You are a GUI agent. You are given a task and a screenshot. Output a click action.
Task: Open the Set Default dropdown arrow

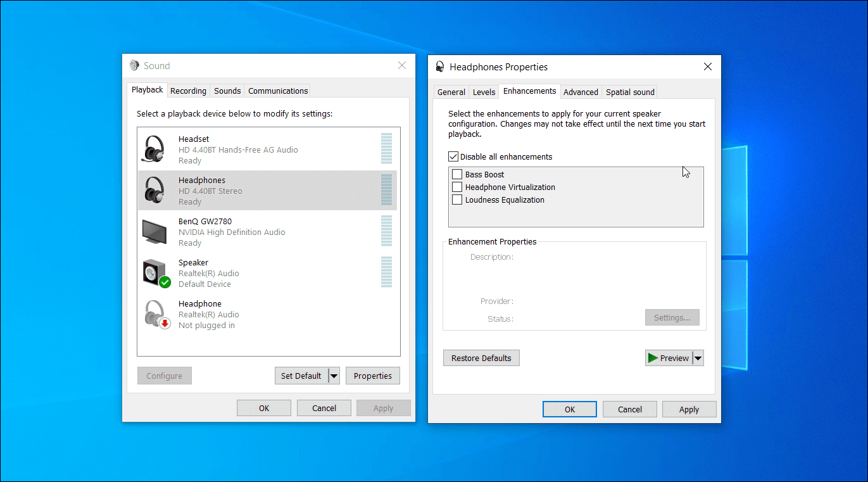(x=334, y=375)
